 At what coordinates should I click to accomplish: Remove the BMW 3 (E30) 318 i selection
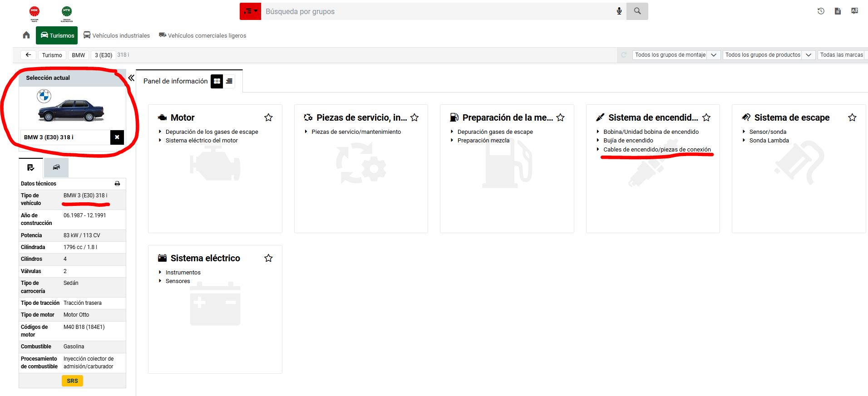(117, 137)
